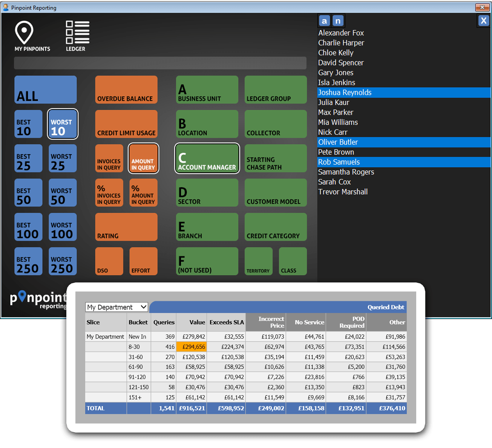The width and height of the screenshot is (492, 448).
Task: Click the ALL filter button
Action: click(x=45, y=90)
